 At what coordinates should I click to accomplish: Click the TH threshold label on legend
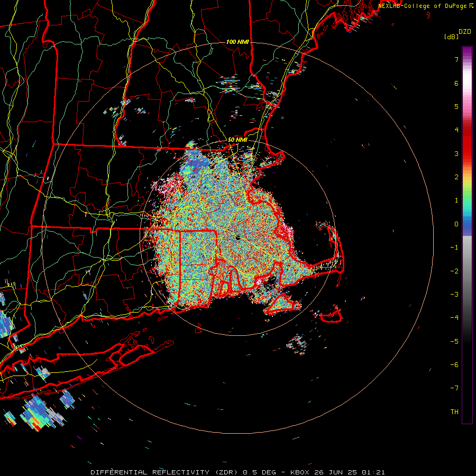(454, 412)
